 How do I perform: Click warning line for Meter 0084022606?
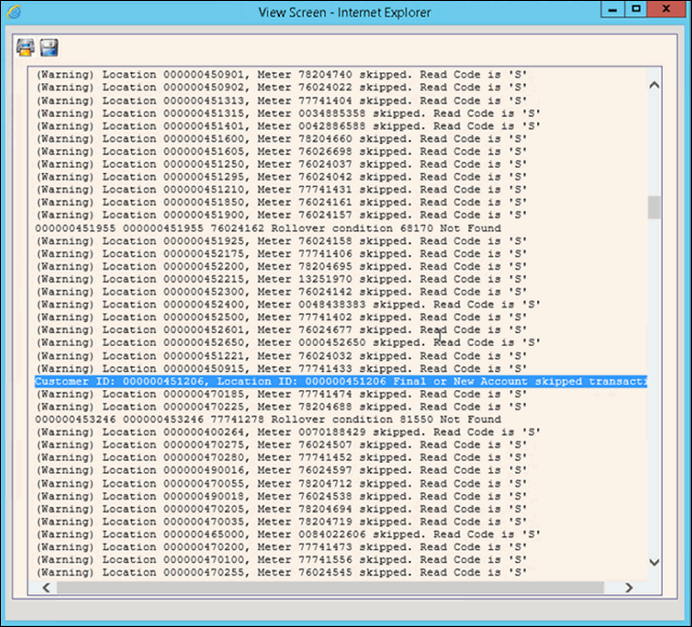288,535
